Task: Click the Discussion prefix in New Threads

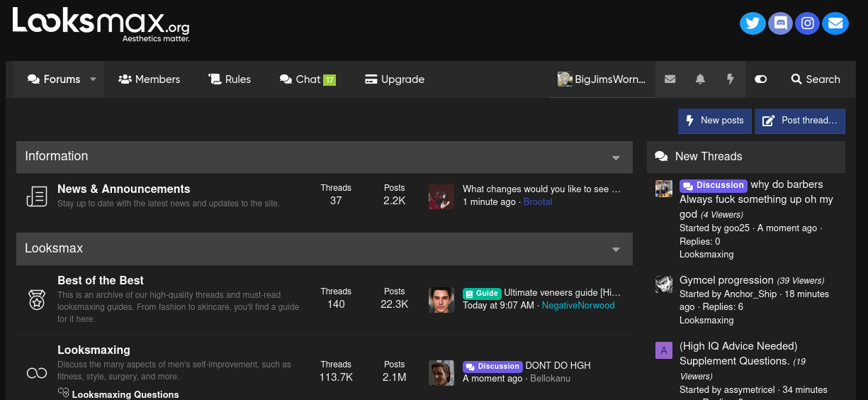Action: pyautogui.click(x=714, y=185)
